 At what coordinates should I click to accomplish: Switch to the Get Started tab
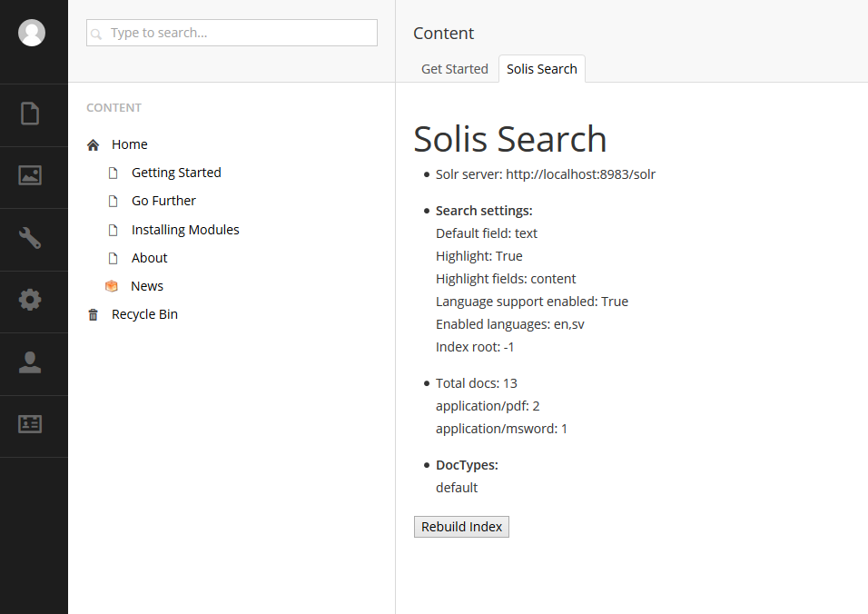(455, 69)
